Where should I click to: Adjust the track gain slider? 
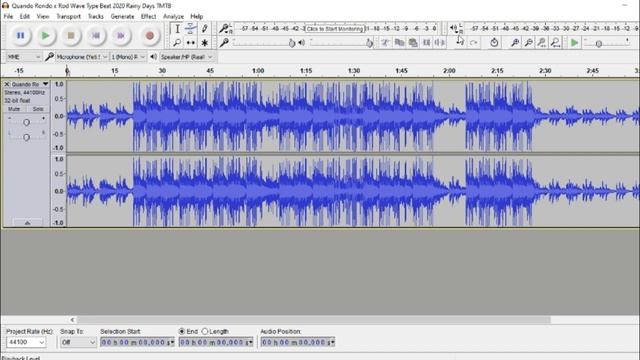[26, 122]
